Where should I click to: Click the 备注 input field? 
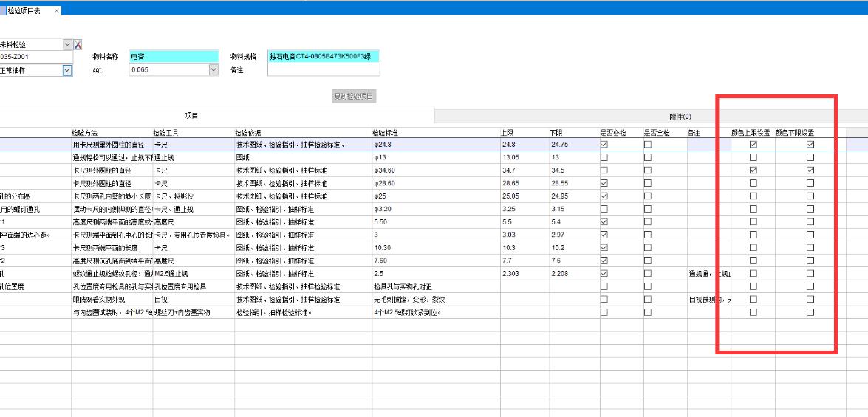pyautogui.click(x=323, y=70)
